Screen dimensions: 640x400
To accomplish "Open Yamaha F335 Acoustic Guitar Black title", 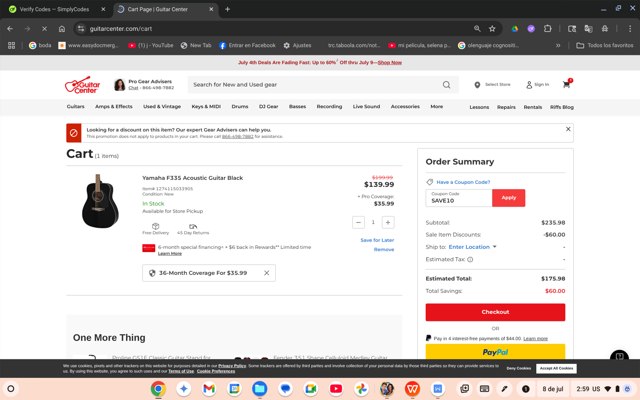I will click(x=193, y=178).
